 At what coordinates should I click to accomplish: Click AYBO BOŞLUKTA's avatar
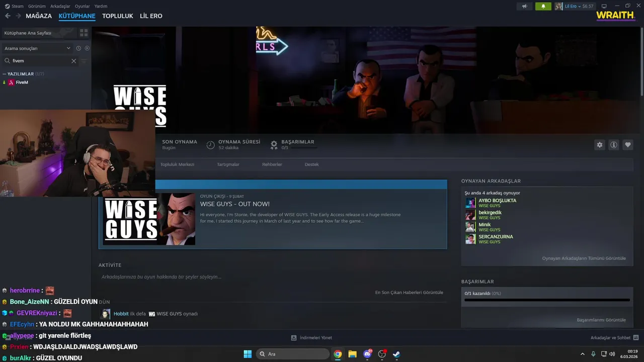(470, 203)
